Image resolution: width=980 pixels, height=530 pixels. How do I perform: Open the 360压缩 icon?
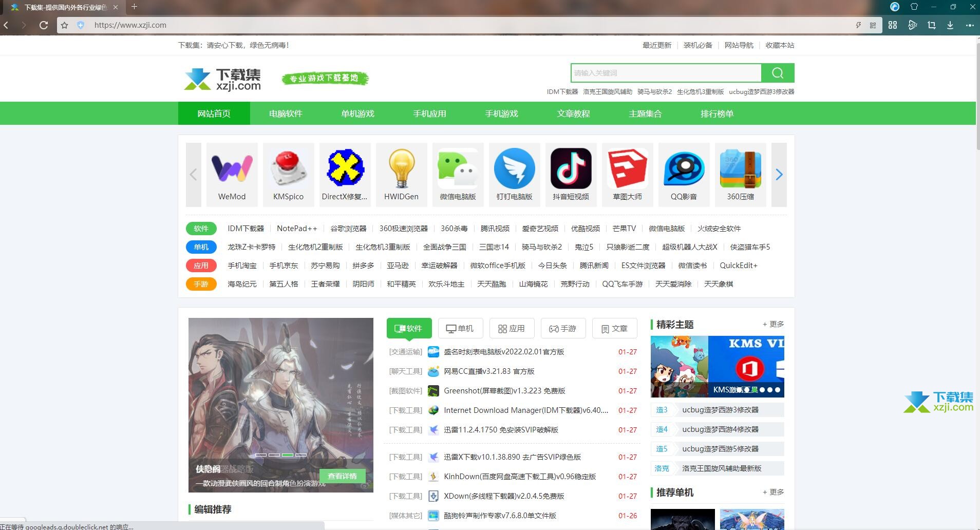pyautogui.click(x=740, y=168)
